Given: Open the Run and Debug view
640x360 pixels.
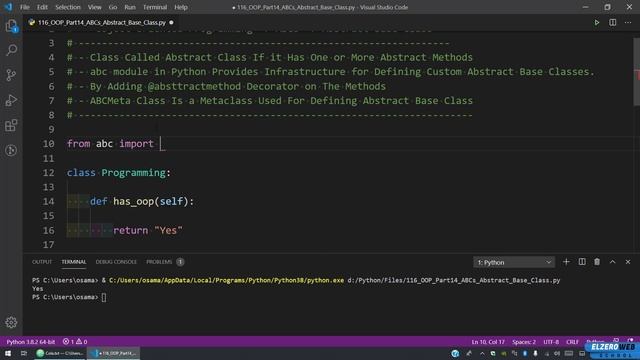Looking at the screenshot, I should point(11,100).
